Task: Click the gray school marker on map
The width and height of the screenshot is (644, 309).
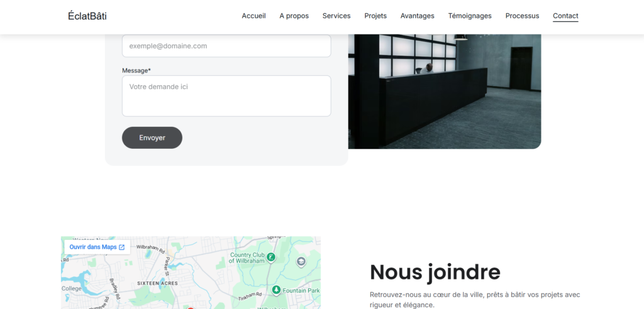Action: [301, 262]
